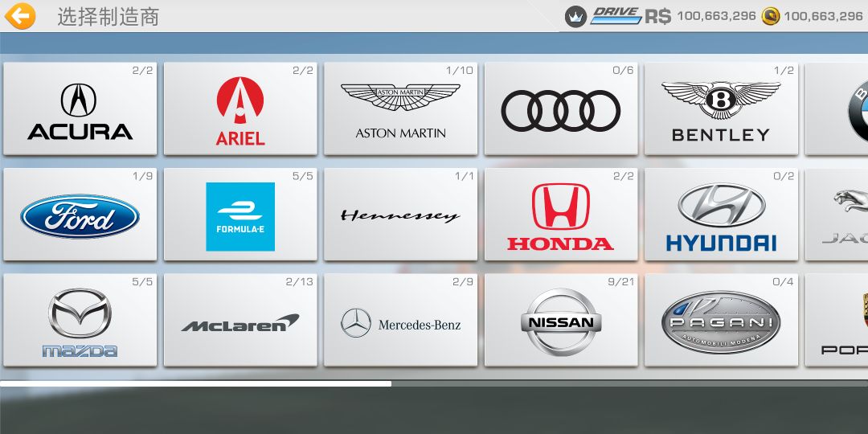Viewport: 868px width, 434px height.
Task: Open the crown VIP icon
Action: point(575,17)
